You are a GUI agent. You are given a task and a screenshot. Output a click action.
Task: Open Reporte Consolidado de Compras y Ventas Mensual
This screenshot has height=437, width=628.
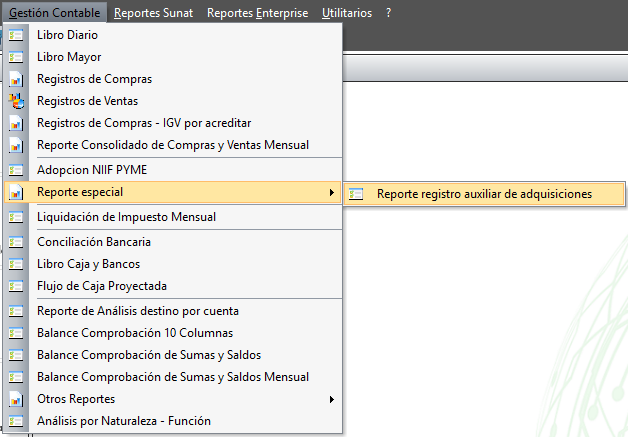173,145
